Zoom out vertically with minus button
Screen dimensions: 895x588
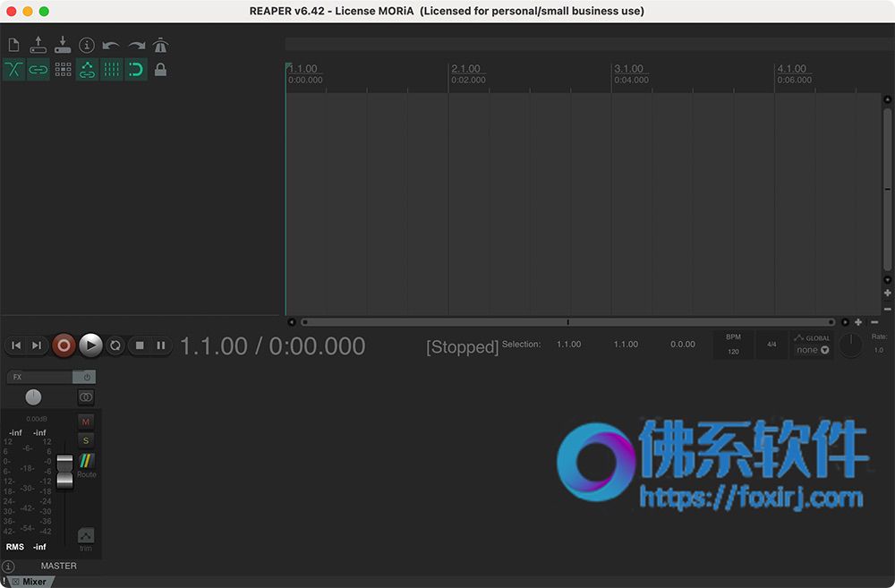coord(888,309)
